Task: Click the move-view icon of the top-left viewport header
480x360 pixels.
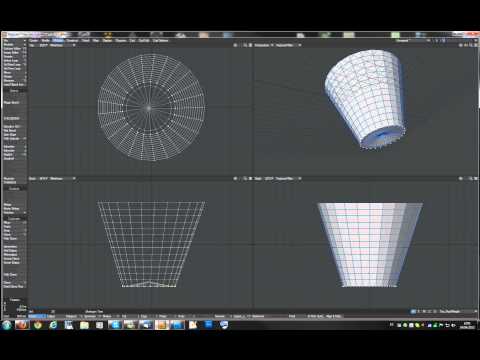Action: point(235,45)
